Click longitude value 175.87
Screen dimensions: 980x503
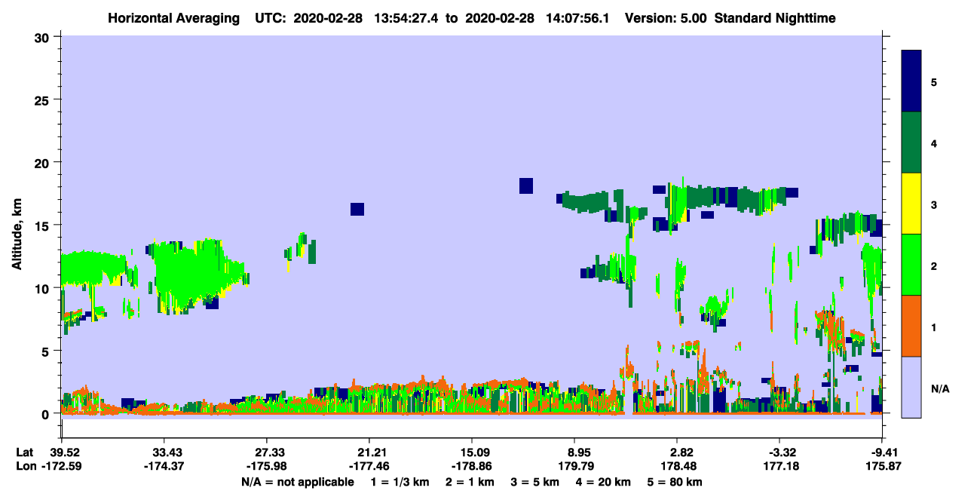point(882,466)
